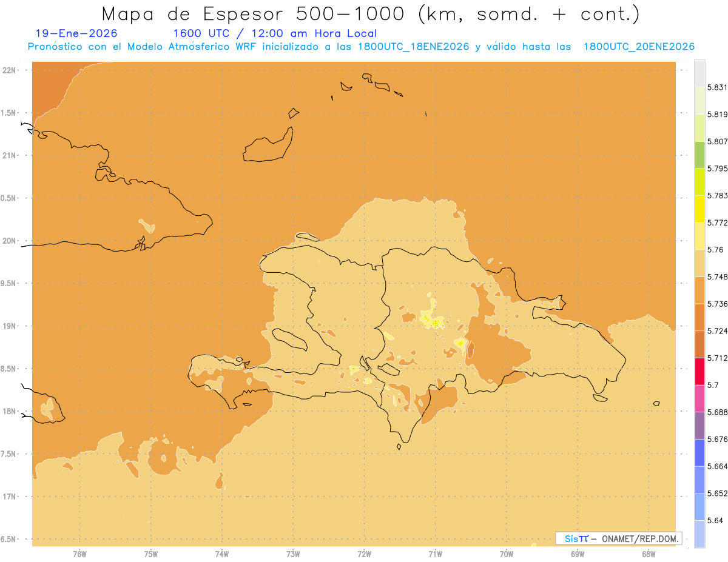
Task: Click the latitude axis label 20N
Action: coord(10,241)
